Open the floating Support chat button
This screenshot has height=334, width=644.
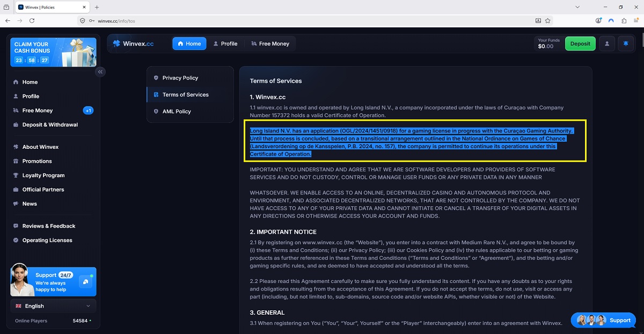click(x=603, y=321)
